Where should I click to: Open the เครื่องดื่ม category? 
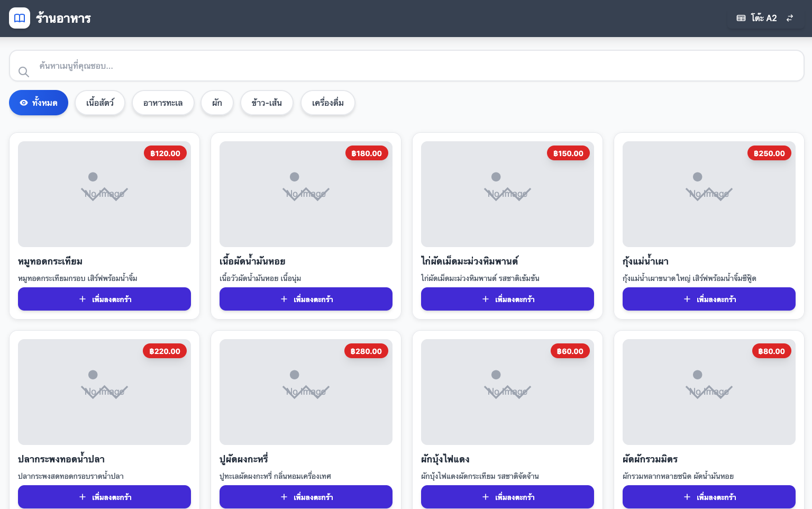tap(327, 103)
